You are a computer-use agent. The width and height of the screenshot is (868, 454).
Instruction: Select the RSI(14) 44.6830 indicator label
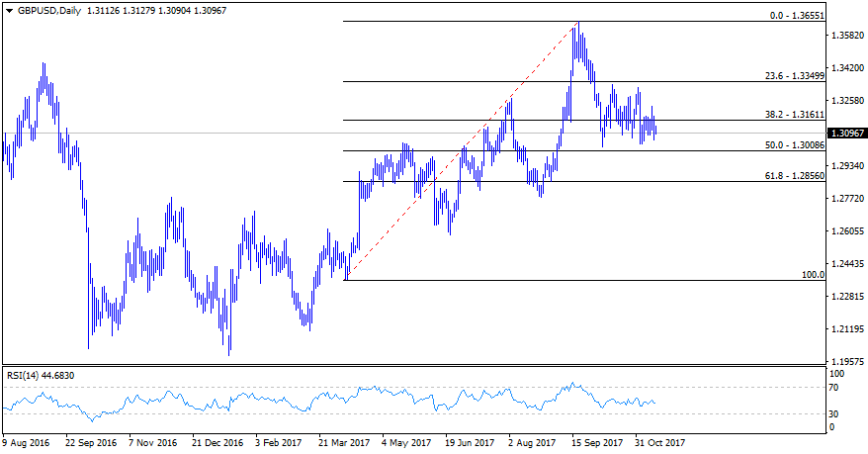[41, 375]
